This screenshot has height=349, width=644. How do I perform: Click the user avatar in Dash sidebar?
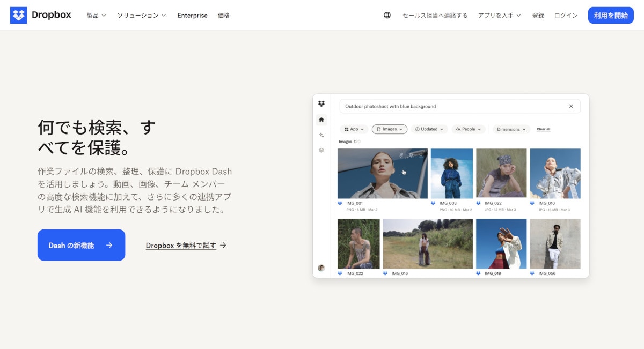pos(321,268)
